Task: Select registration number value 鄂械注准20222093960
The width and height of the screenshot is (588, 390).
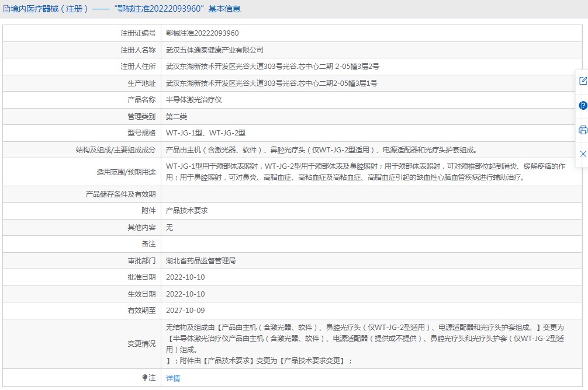Action: click(x=202, y=33)
